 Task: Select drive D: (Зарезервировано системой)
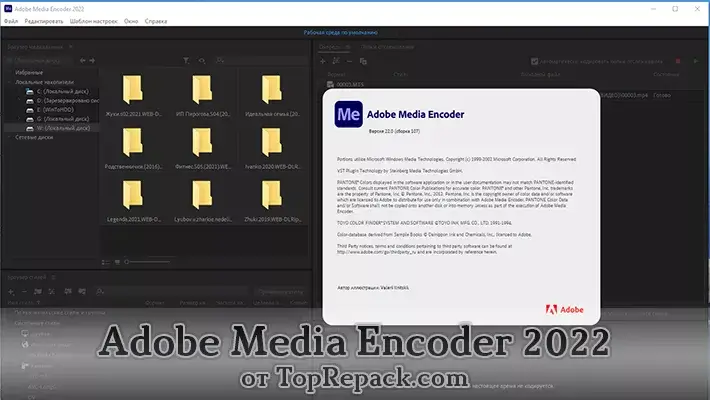pos(62,101)
